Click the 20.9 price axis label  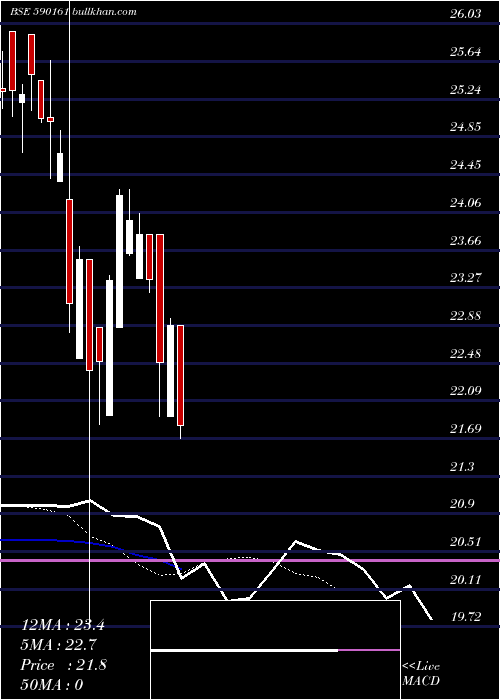[x=462, y=504]
